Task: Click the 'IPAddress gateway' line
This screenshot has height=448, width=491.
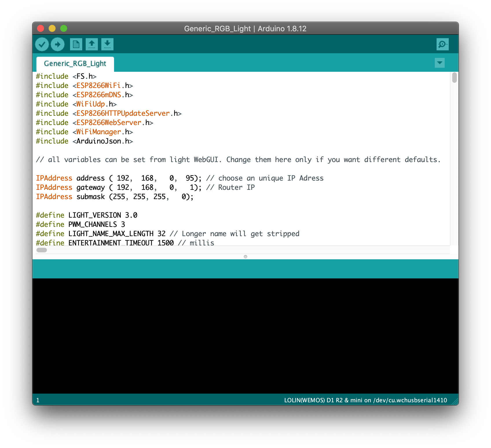Action: point(145,188)
